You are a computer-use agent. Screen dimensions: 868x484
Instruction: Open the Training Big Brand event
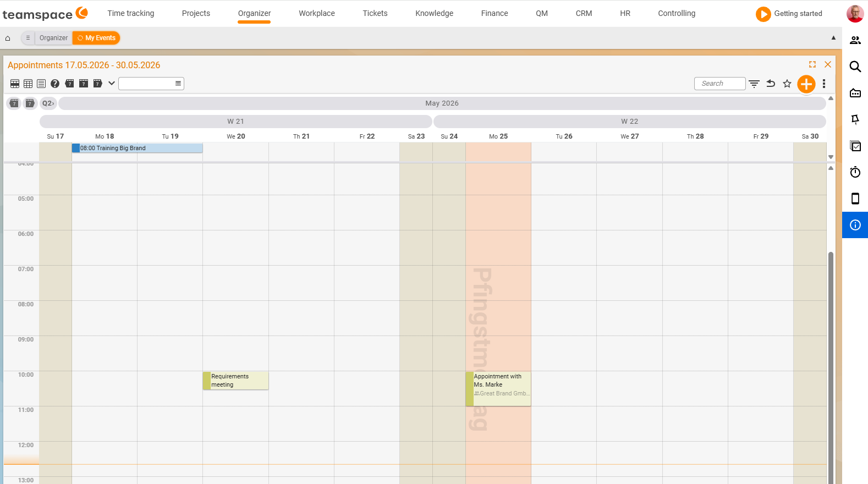[138, 148]
